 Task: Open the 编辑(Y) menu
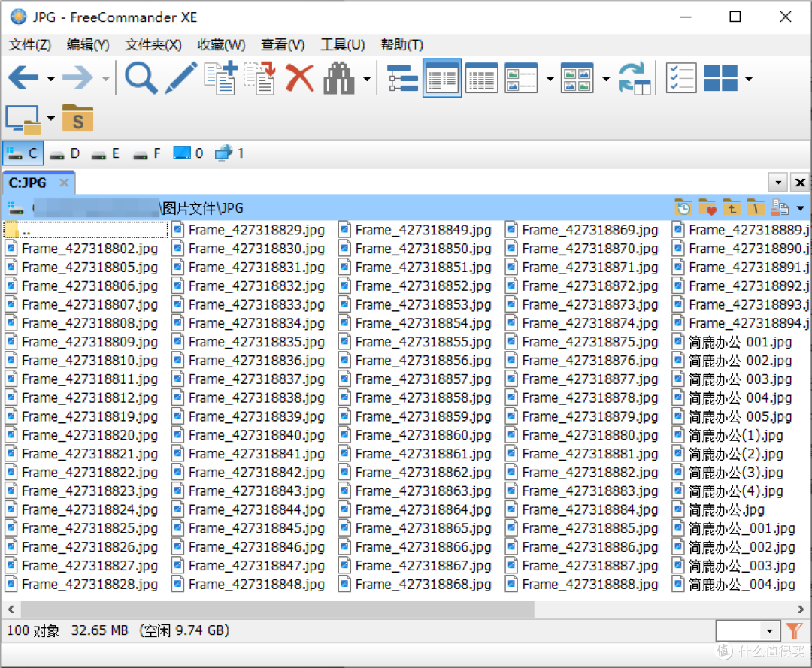(x=88, y=45)
